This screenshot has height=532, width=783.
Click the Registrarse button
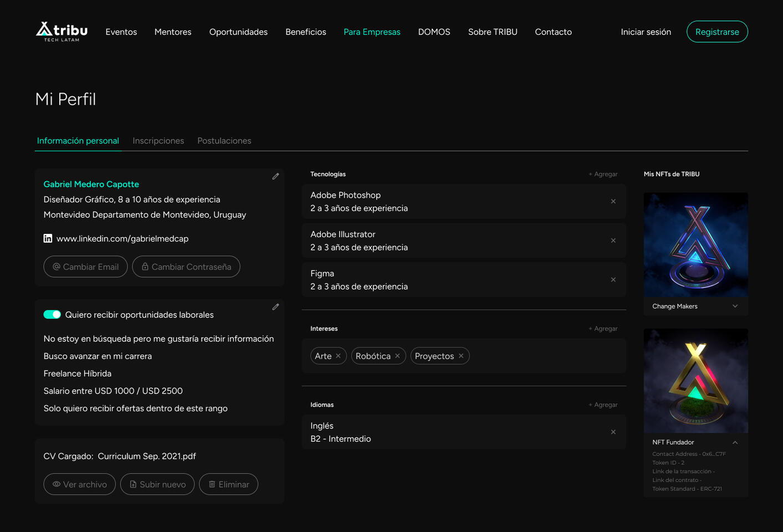tap(717, 32)
